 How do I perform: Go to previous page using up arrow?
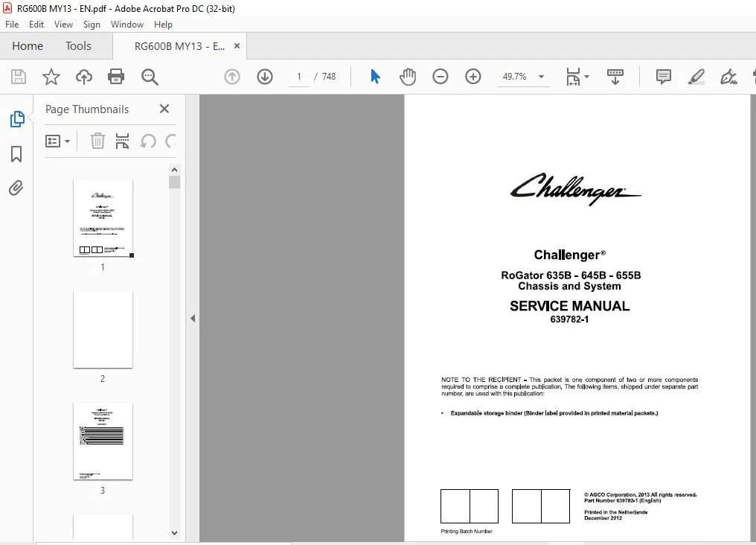[232, 77]
